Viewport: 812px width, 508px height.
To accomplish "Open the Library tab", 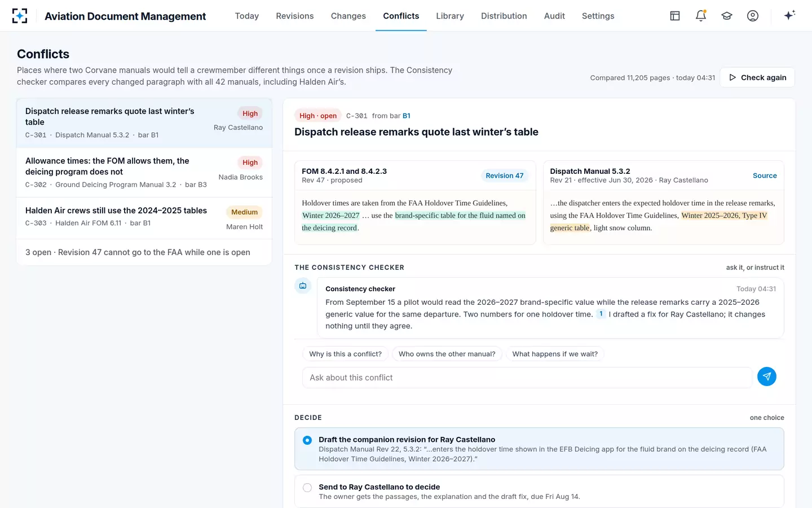I will 450,16.
